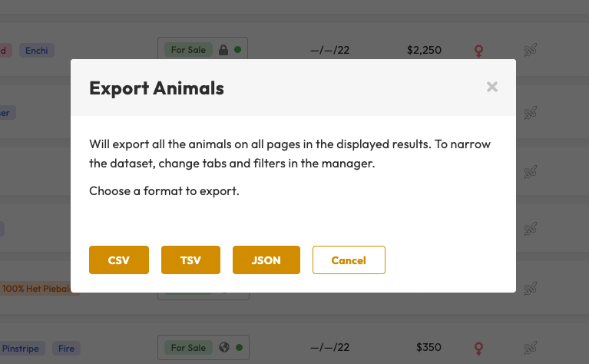
Task: Close the Export Animals dialog
Action: [492, 88]
